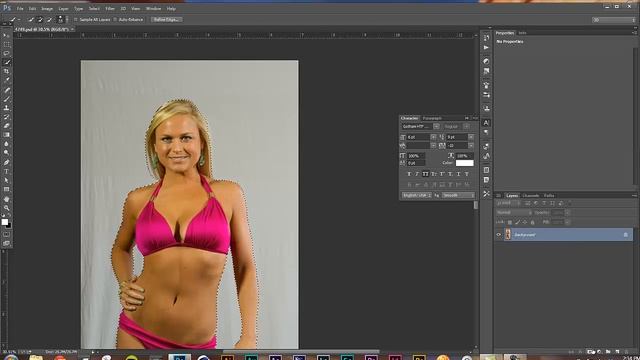Toggle Strikethrough style in Character panel
This screenshot has height=360, width=640.
point(467,174)
